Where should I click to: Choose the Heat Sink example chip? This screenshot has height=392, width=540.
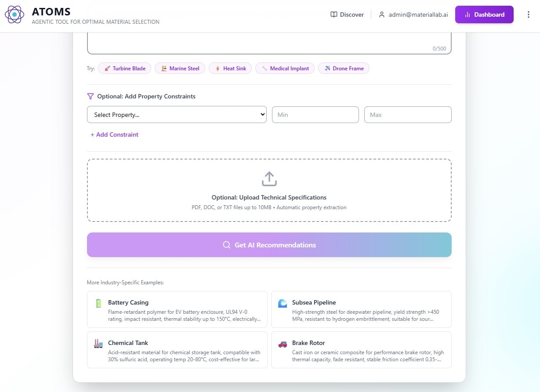click(x=230, y=68)
